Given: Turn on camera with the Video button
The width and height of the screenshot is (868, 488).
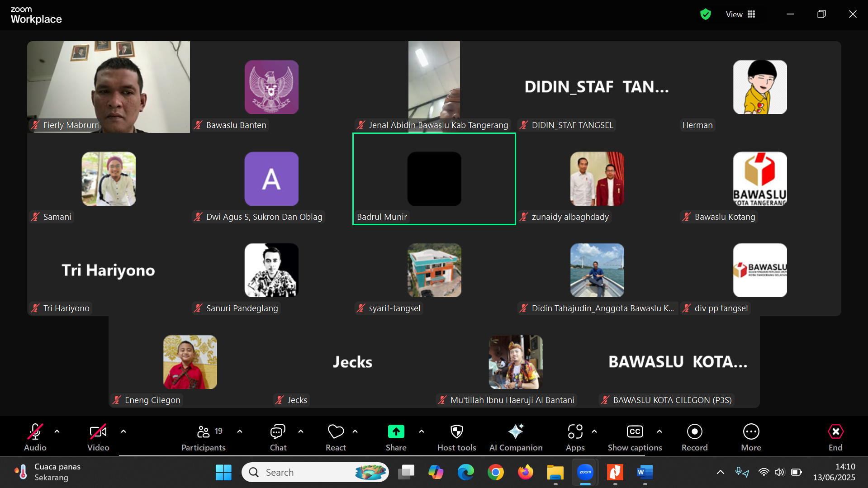Looking at the screenshot, I should [x=98, y=436].
